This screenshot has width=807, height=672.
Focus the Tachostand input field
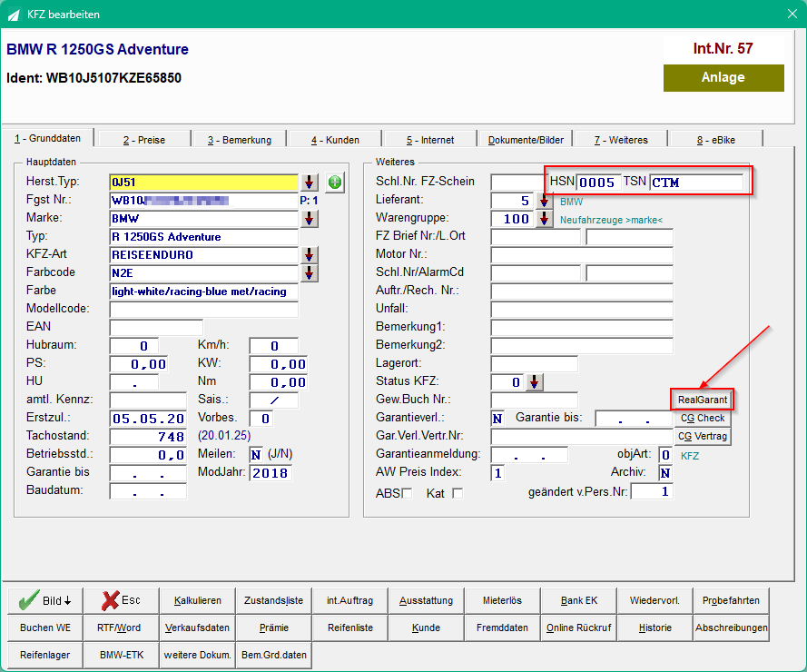click(x=148, y=437)
